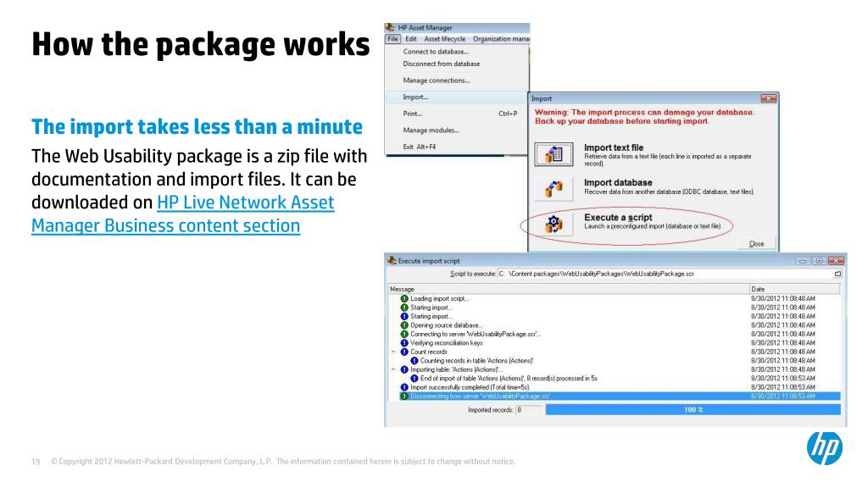Select the Import database option label
This screenshot has width=868, height=488.
pos(618,183)
